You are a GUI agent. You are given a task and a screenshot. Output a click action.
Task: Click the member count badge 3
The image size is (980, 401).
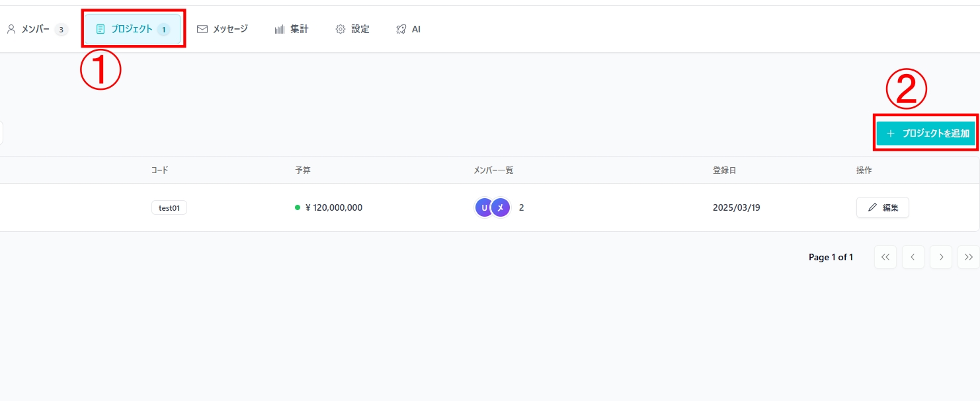point(61,29)
